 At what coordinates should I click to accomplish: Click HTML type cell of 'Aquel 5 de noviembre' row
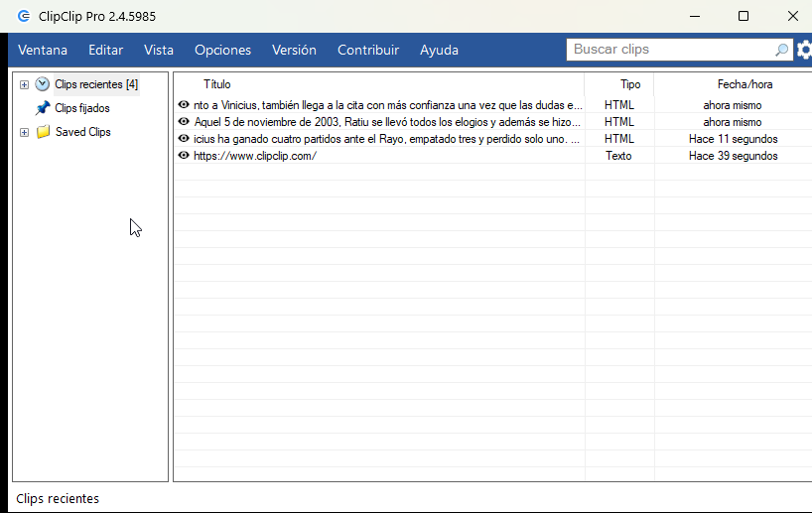pos(618,122)
